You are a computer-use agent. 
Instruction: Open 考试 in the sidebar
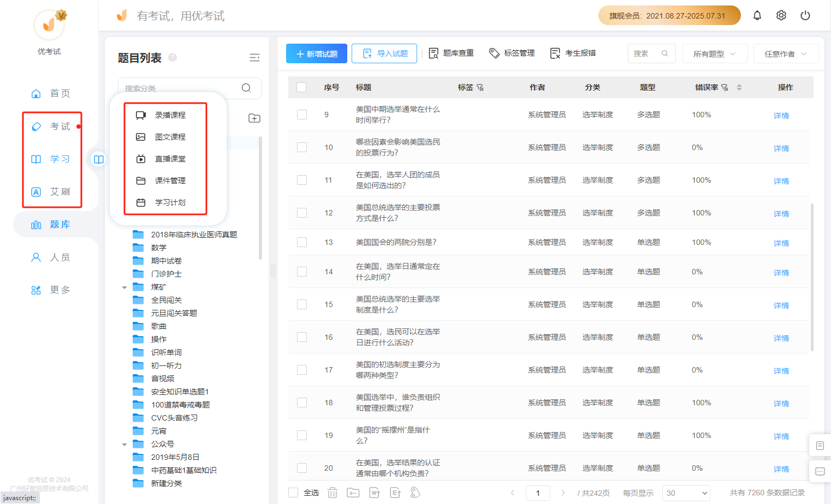click(51, 126)
